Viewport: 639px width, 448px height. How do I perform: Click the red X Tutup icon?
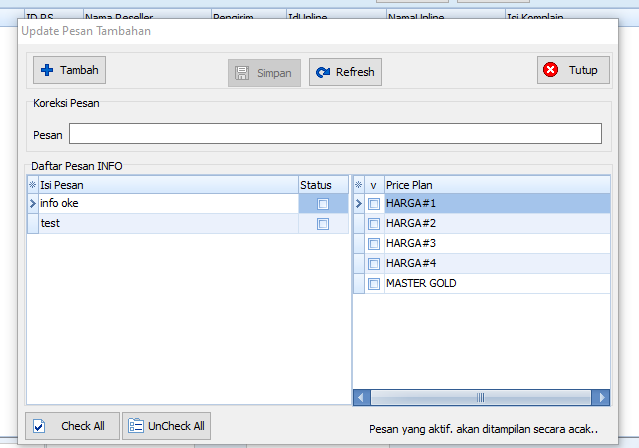[551, 70]
